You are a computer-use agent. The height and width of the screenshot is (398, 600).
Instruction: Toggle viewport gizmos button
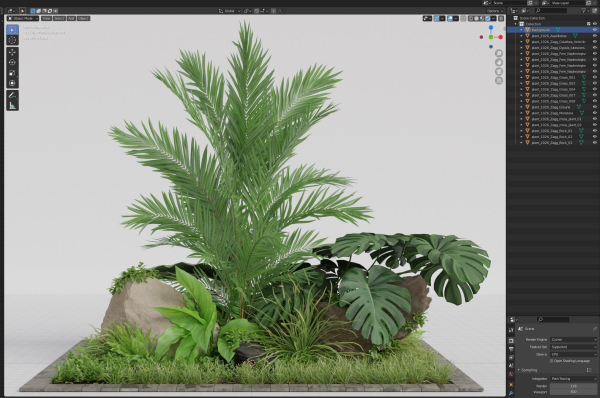[x=437, y=18]
